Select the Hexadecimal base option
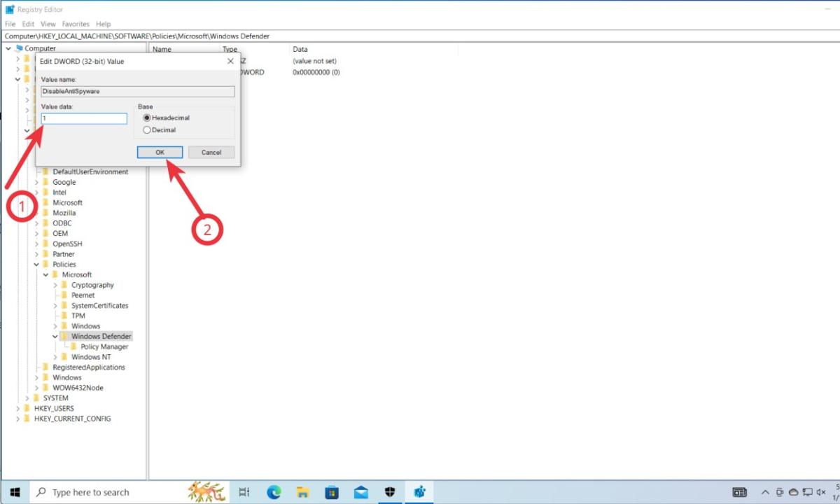Image resolution: width=840 pixels, height=504 pixels. (x=146, y=119)
